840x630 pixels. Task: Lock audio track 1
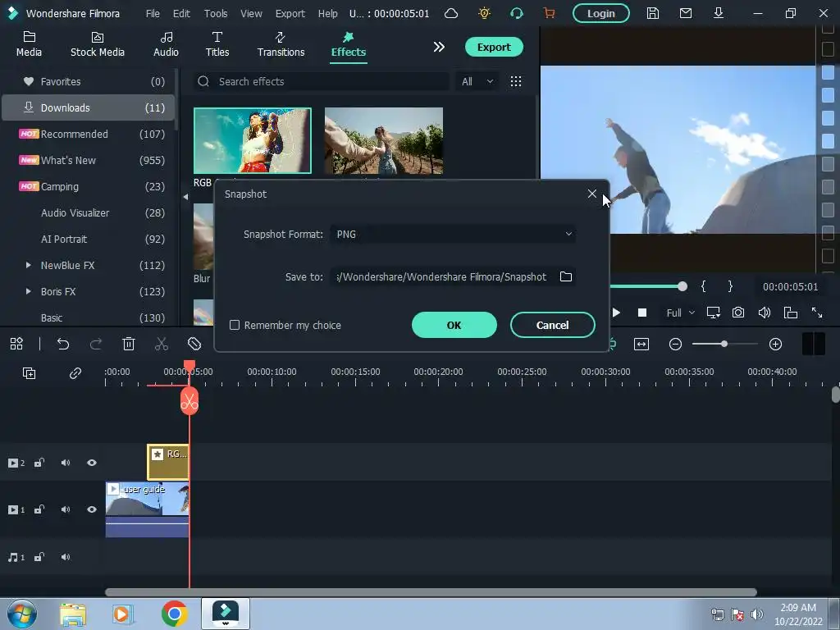39,557
